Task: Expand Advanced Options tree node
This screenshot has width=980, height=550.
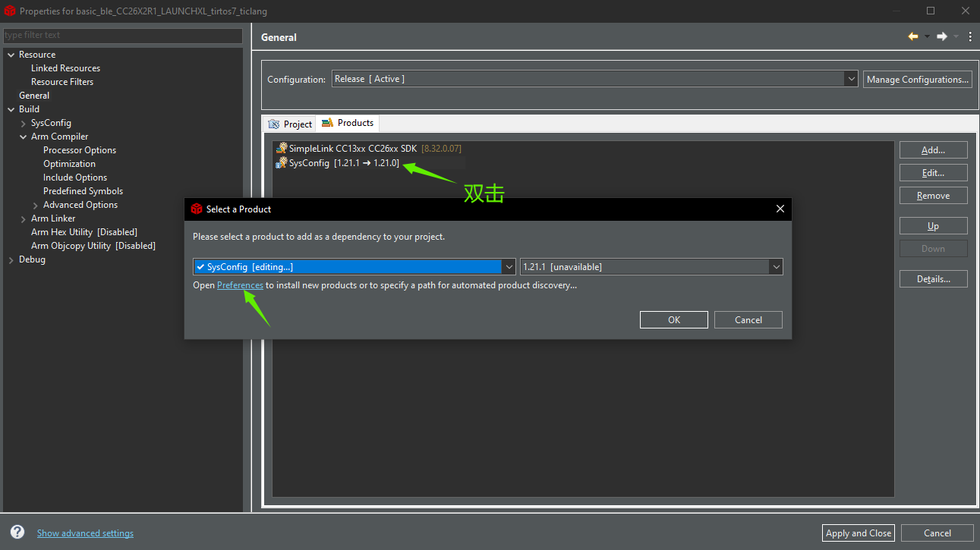Action: coord(36,205)
